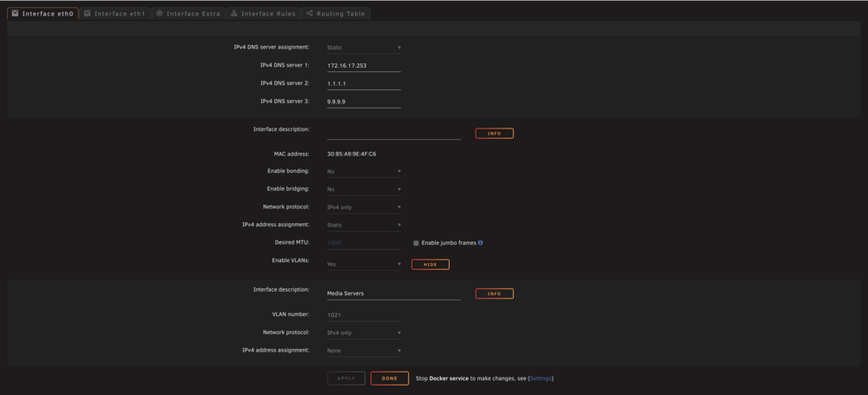
Task: Switch to the Routing Table tab
Action: point(336,14)
